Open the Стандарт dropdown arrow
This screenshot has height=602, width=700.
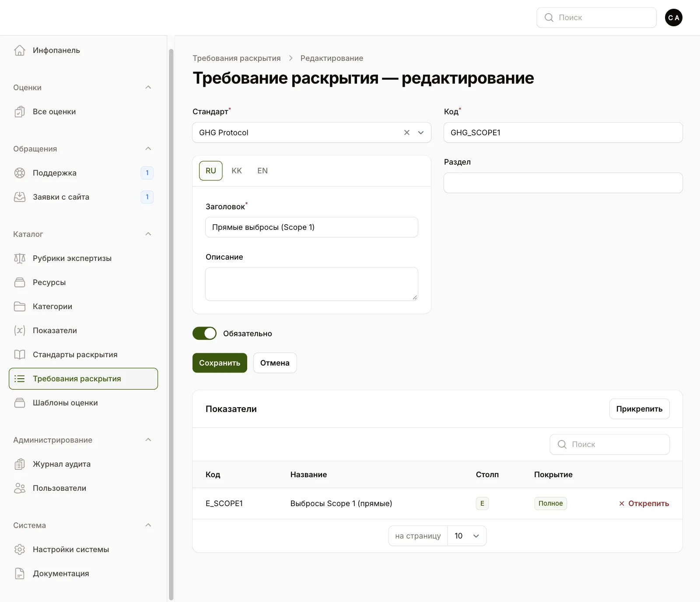[x=421, y=133]
